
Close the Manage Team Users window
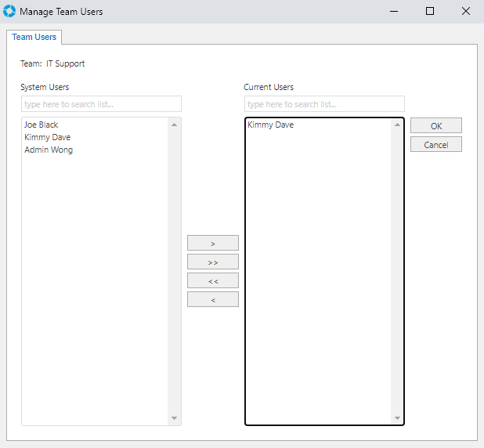[466, 12]
